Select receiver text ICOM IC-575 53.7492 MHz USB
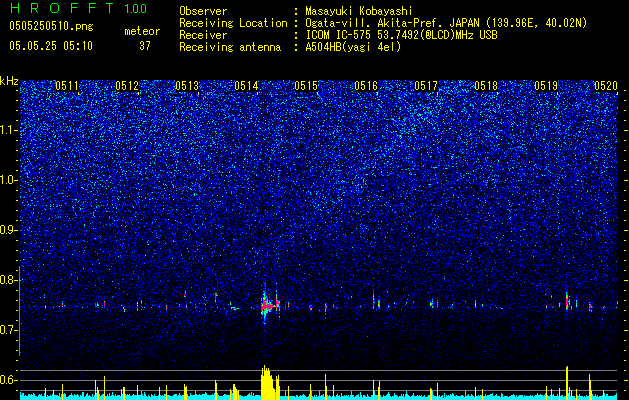Screen dimensions: 629x400 point(401,35)
